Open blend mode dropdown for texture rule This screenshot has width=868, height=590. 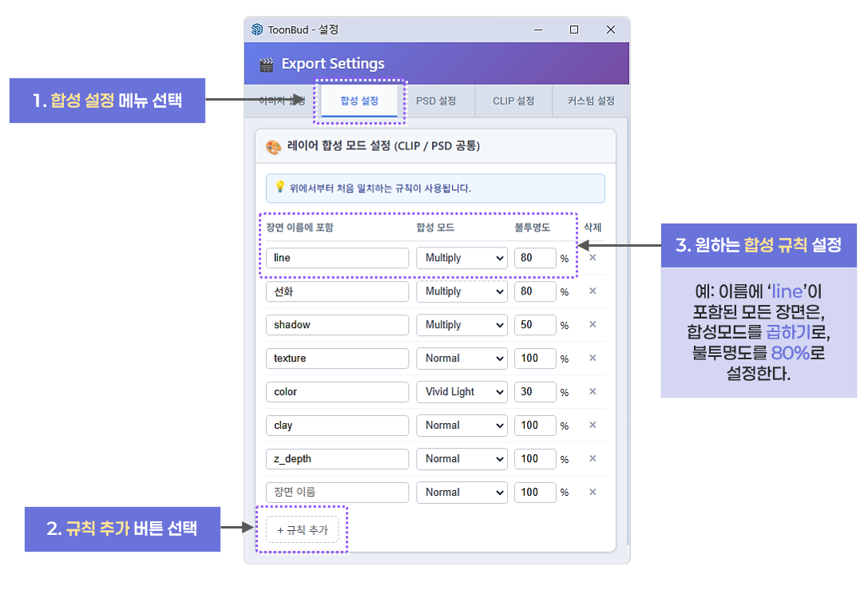(462, 358)
